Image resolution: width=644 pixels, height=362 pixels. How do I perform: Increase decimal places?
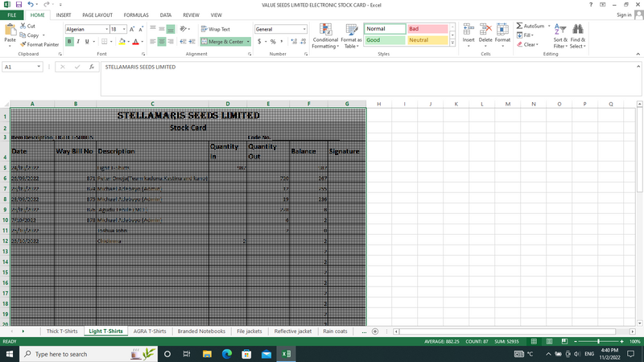294,42
